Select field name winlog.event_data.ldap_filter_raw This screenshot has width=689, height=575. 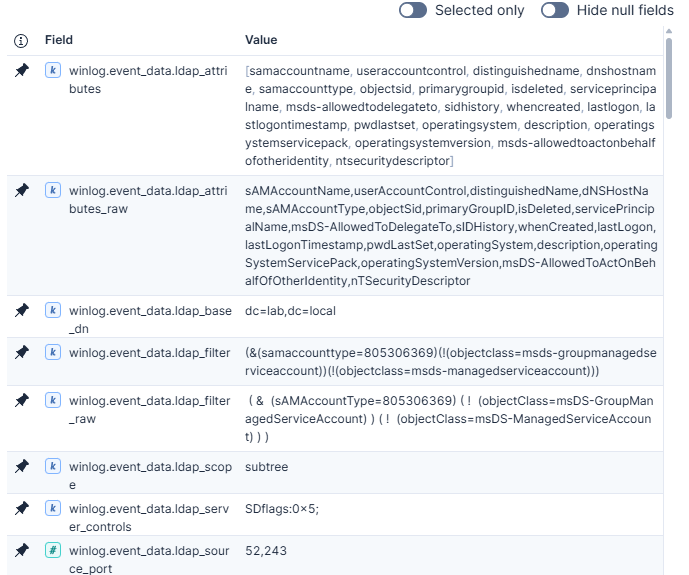149,409
